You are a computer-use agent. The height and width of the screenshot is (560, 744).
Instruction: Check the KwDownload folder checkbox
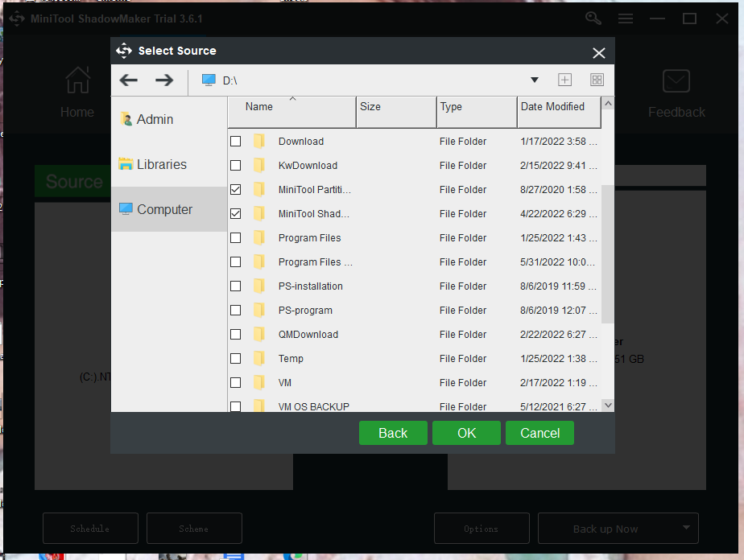pos(235,166)
